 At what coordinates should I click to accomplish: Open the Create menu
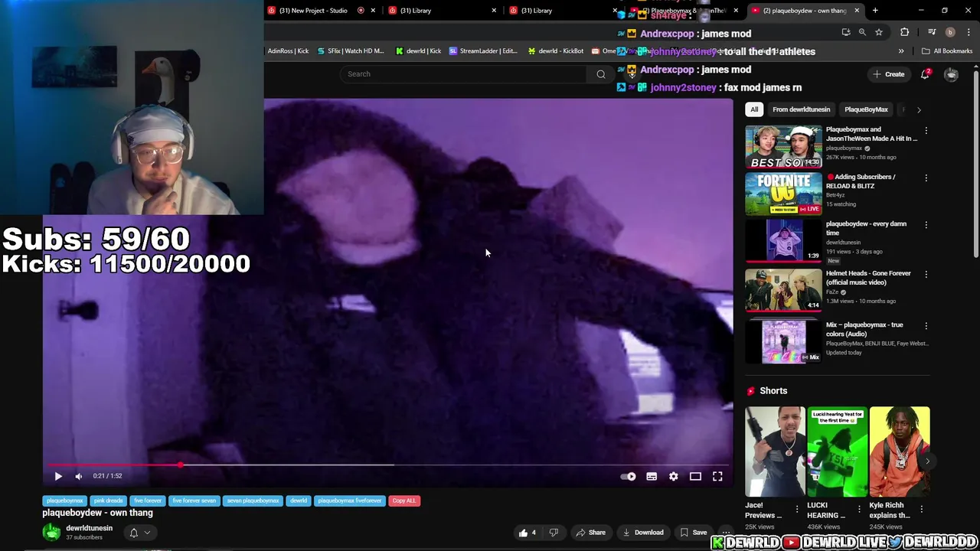(888, 74)
